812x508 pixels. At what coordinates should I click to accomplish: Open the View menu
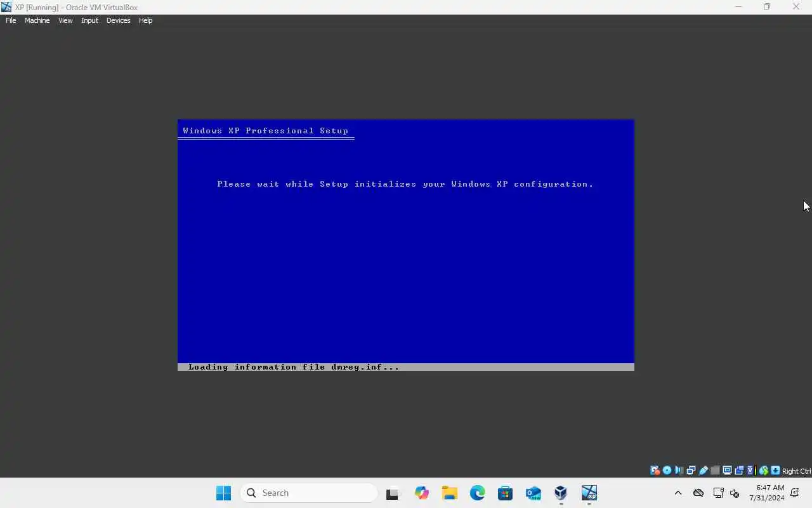65,20
